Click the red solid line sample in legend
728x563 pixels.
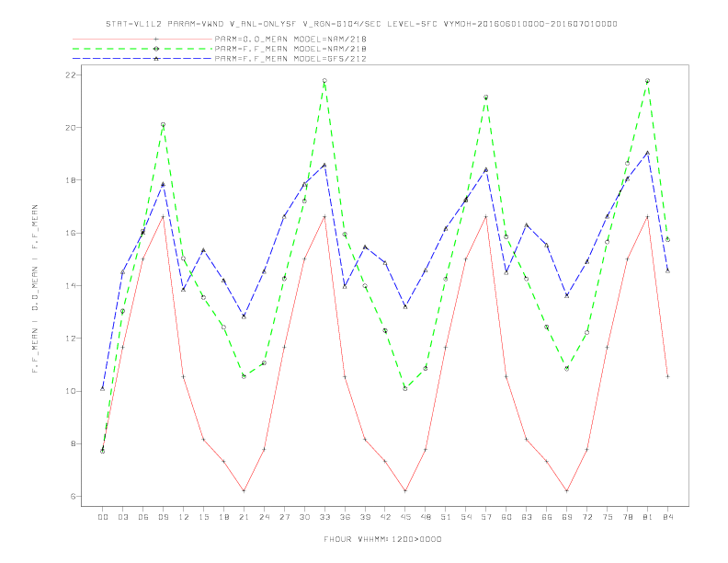142,39
